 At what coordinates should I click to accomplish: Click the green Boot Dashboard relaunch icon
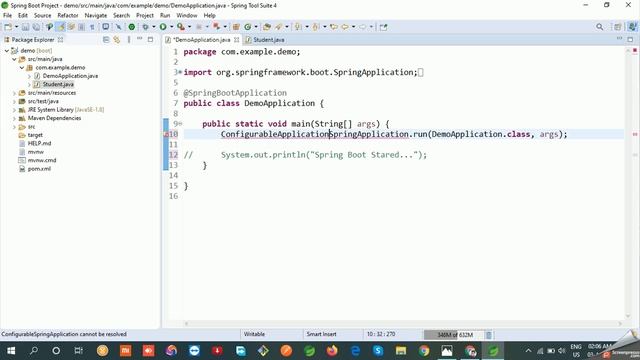coord(132,27)
